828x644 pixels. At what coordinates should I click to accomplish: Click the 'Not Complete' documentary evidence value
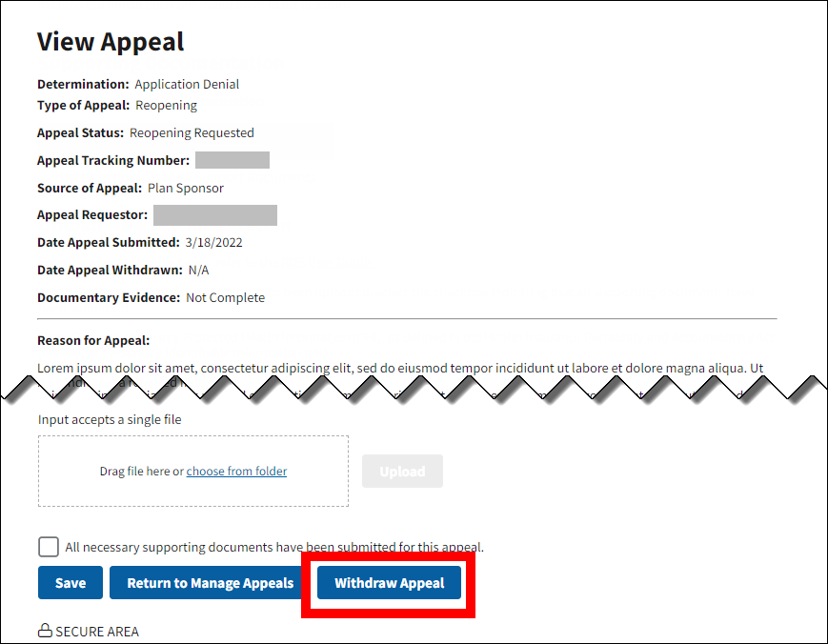point(225,298)
